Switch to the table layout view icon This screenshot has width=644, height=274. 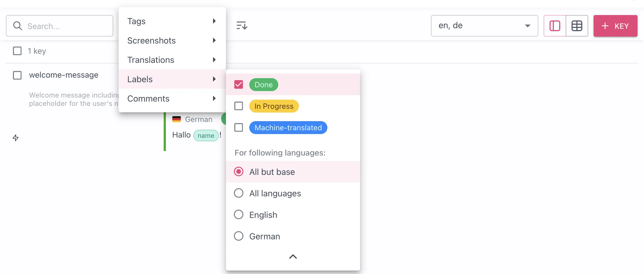[577, 26]
